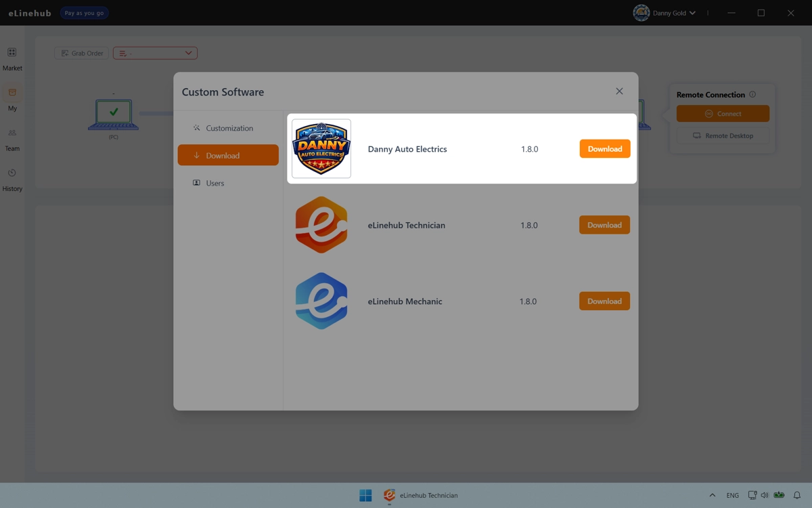Open the Team sidebar section

click(x=12, y=140)
